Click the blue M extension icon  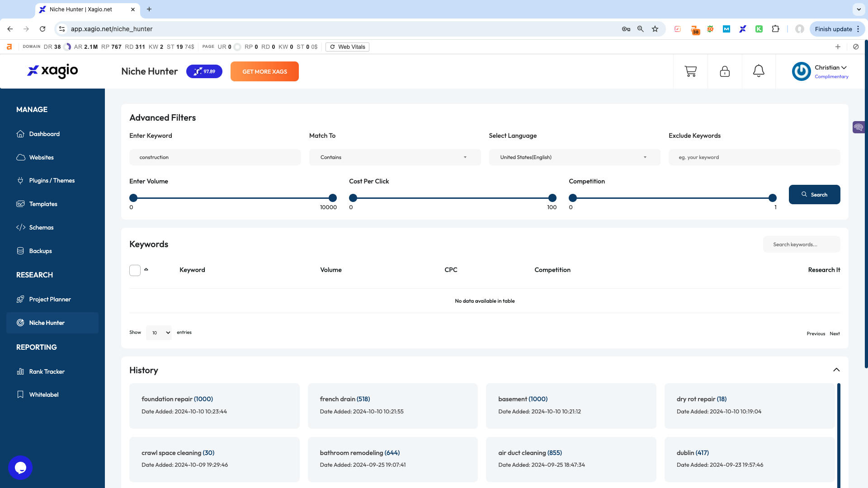(726, 29)
